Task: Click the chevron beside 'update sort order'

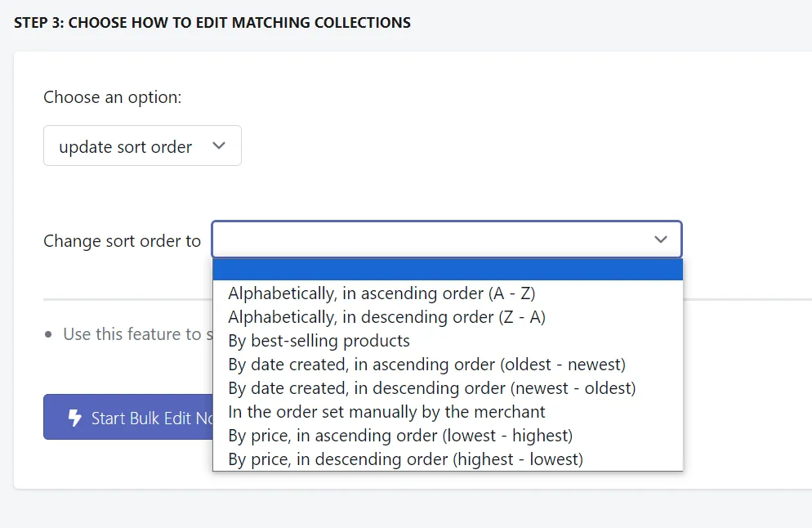Action: 219,145
